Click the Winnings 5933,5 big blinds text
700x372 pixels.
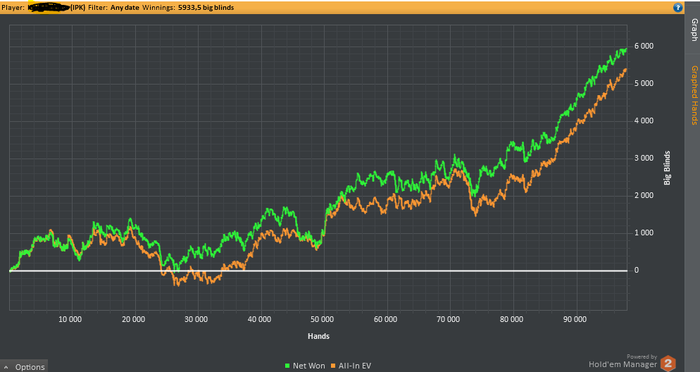click(x=188, y=8)
